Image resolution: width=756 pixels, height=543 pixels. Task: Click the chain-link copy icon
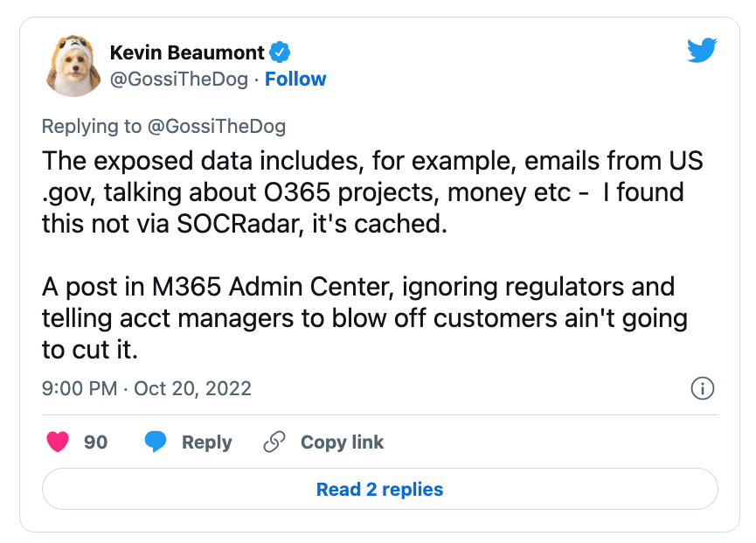(274, 442)
